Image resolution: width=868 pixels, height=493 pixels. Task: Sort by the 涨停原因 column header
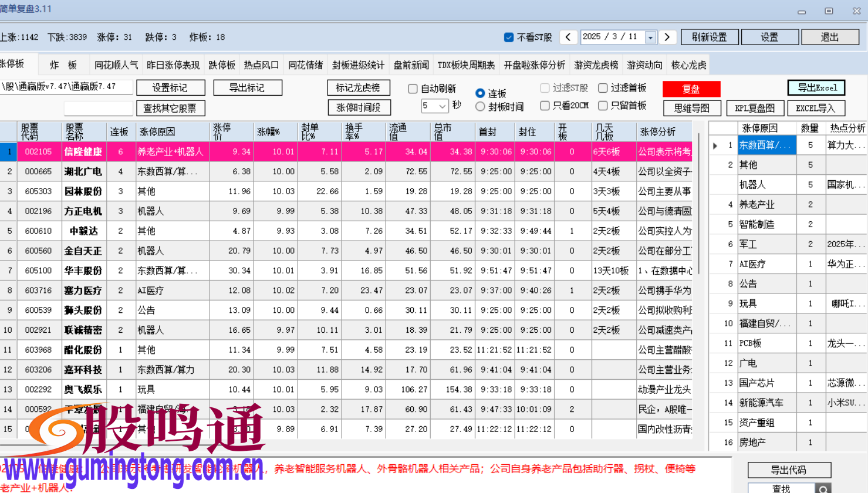[173, 131]
